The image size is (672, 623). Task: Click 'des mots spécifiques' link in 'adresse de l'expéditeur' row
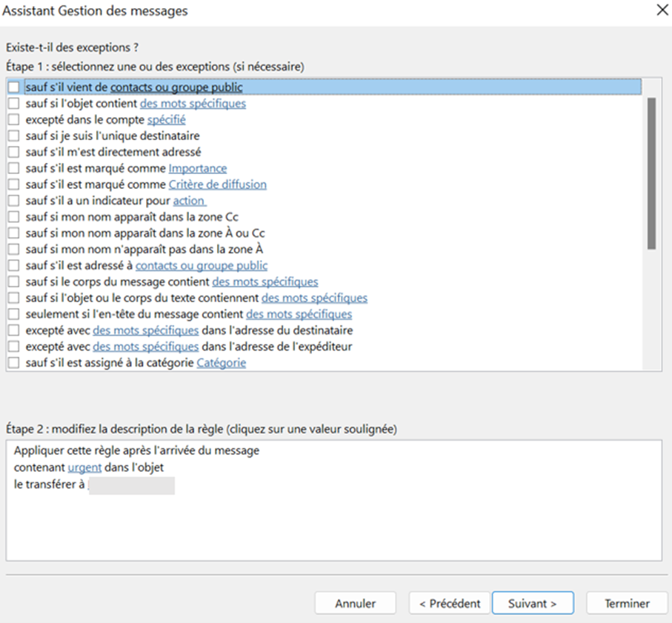(146, 347)
